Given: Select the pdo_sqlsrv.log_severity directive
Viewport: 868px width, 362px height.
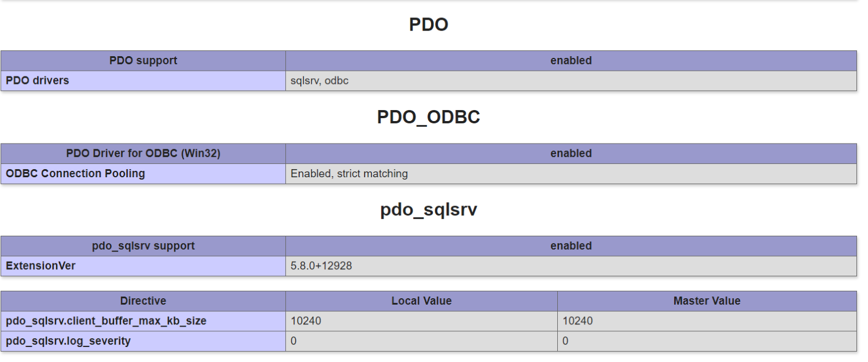Looking at the screenshot, I should pos(68,342).
